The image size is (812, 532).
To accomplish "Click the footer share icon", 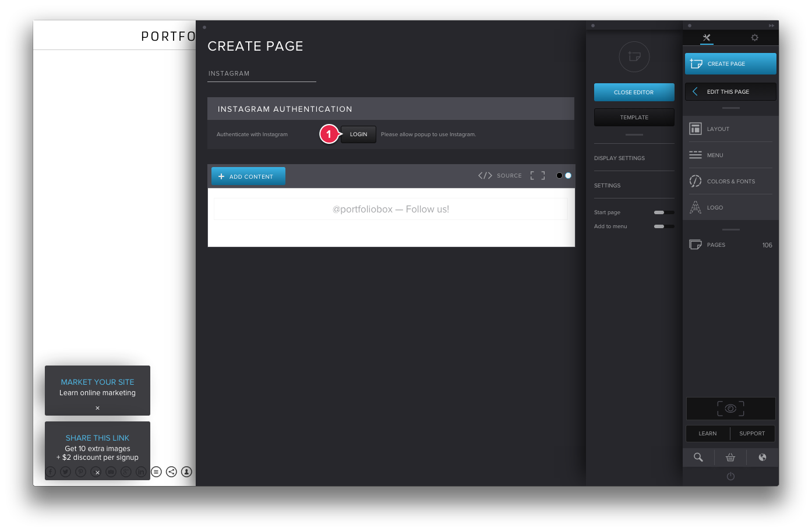I will [171, 472].
